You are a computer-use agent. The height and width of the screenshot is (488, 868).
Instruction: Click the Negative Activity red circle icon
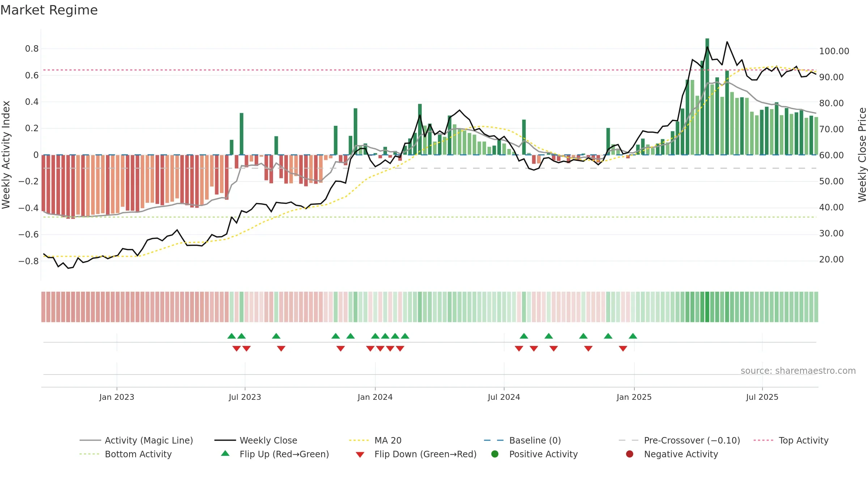(x=630, y=454)
